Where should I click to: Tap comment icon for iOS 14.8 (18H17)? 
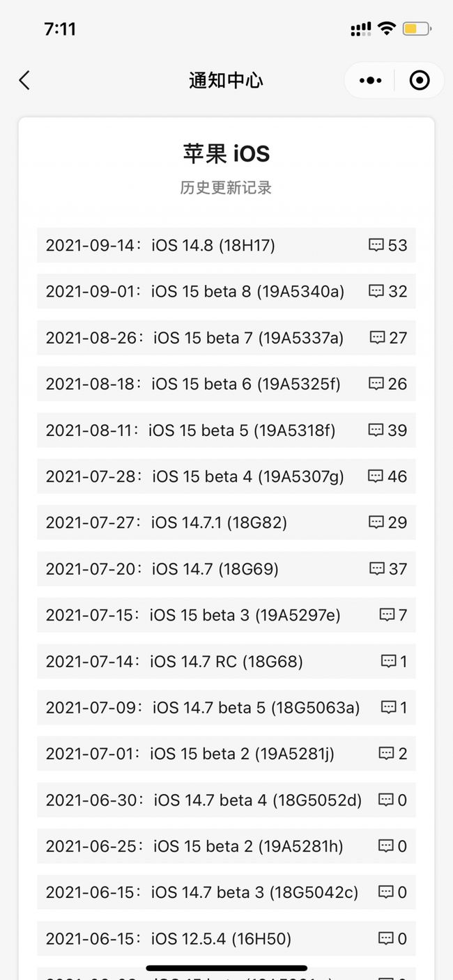(x=376, y=245)
